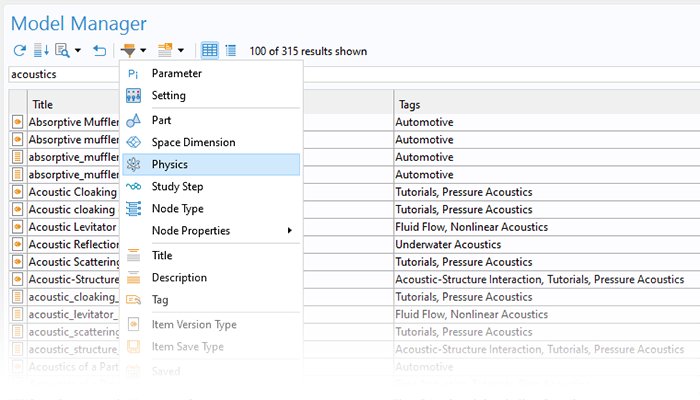The width and height of the screenshot is (700, 400).
Task: Choose Node Type filter
Action: (x=211, y=208)
